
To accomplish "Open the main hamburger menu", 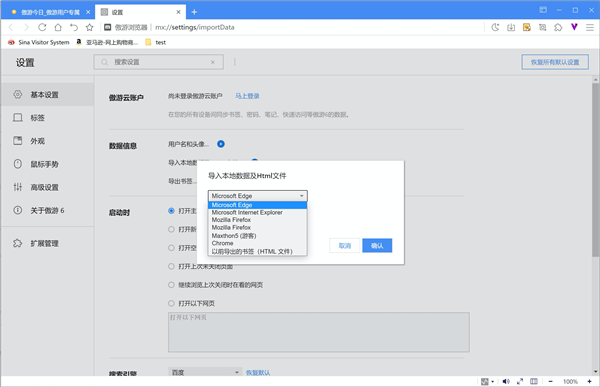I will pos(590,27).
